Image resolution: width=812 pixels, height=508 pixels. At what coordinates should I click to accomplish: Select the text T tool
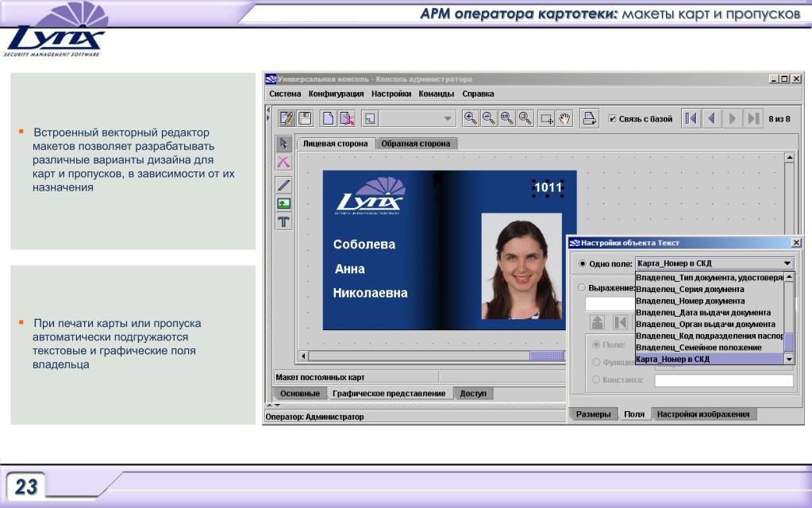[x=283, y=222]
